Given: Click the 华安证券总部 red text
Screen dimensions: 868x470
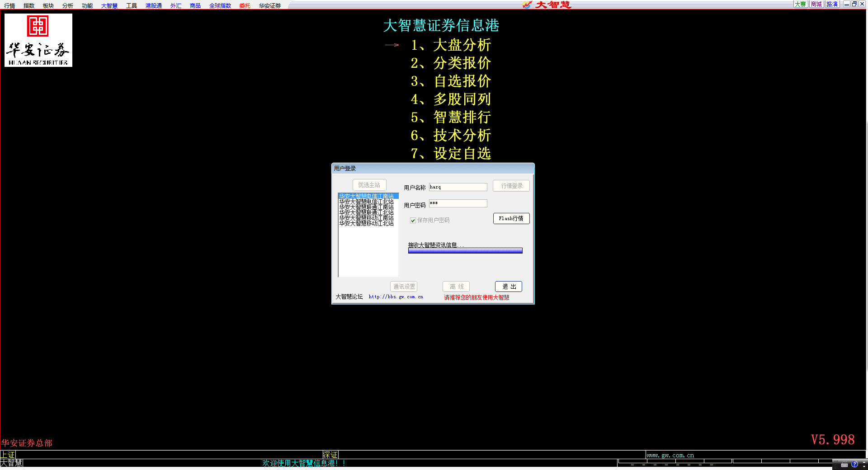Looking at the screenshot, I should [x=27, y=443].
